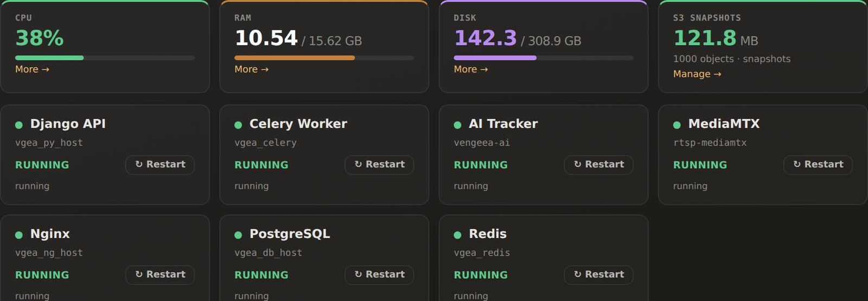The width and height of the screenshot is (868, 301).
Task: Click the Disk usage progress bar
Action: pyautogui.click(x=544, y=57)
